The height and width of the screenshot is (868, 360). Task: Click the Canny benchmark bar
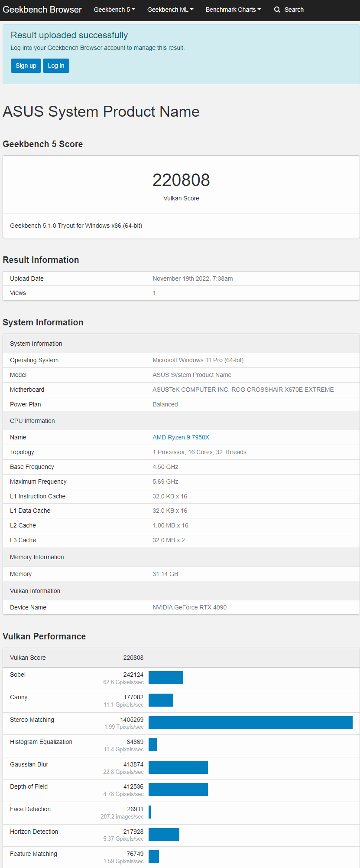[161, 700]
